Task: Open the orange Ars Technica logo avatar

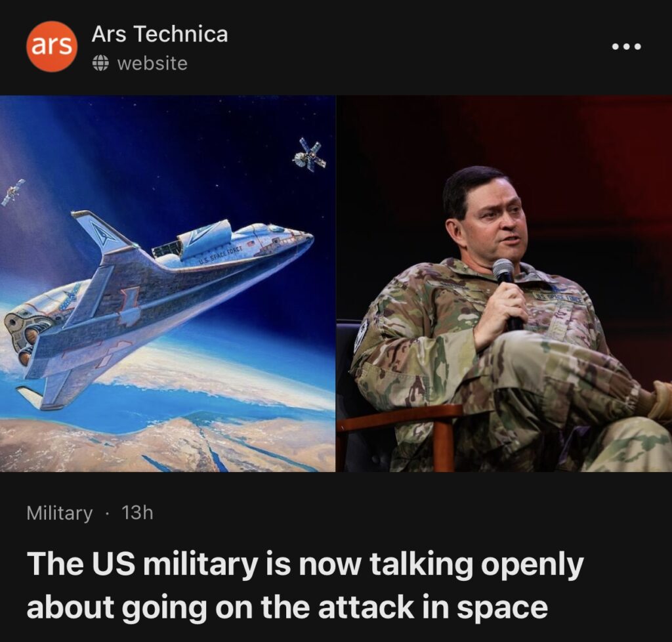Action: pyautogui.click(x=52, y=47)
